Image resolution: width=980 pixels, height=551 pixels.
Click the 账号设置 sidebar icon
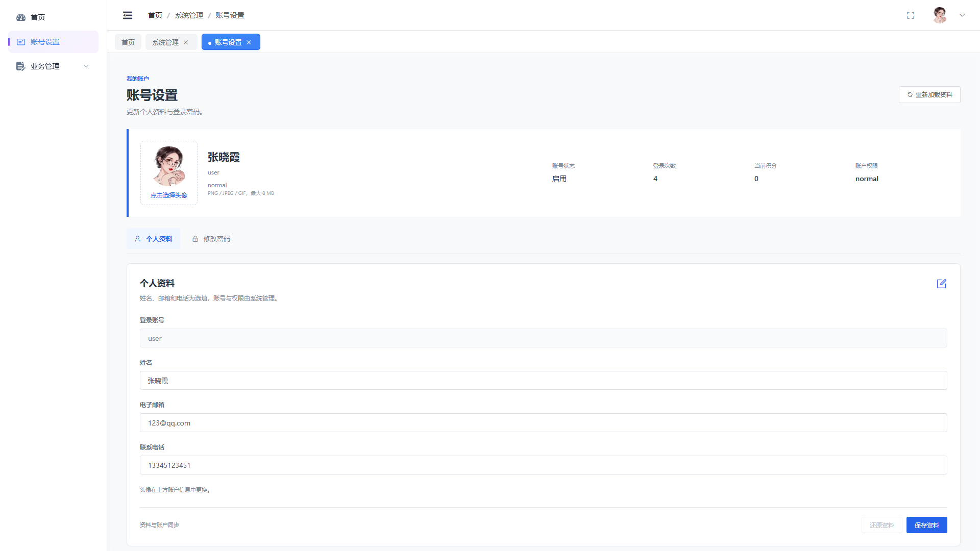click(x=21, y=42)
